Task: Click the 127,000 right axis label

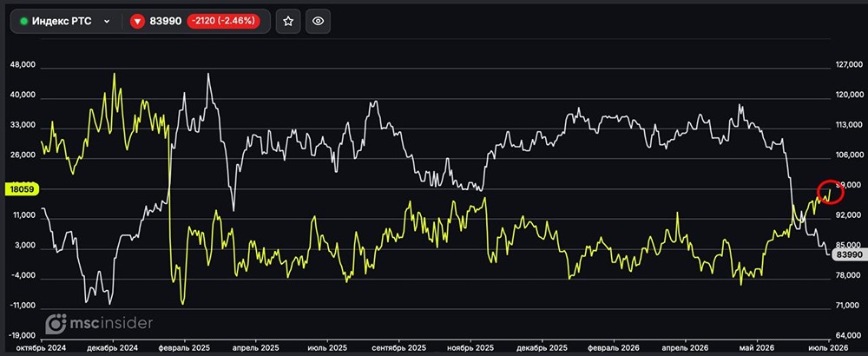Action: (849, 65)
